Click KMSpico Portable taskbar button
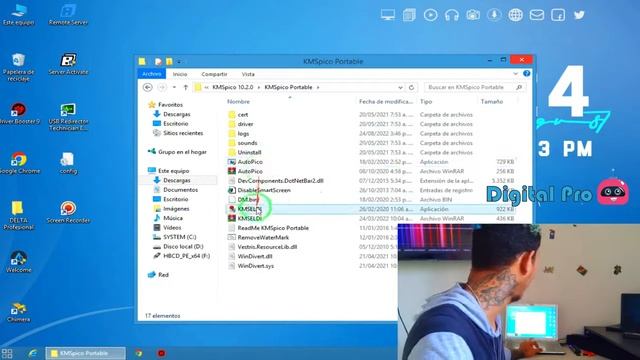 point(85,353)
